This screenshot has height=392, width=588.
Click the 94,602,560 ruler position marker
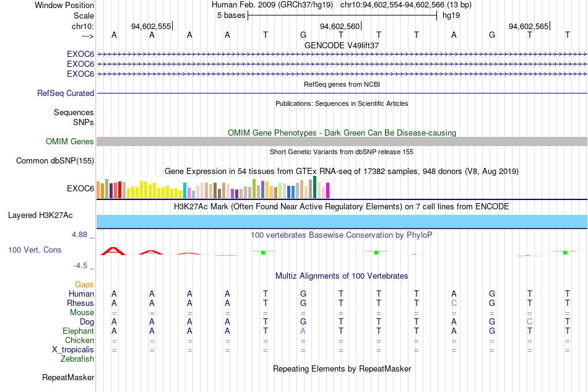pyautogui.click(x=340, y=26)
